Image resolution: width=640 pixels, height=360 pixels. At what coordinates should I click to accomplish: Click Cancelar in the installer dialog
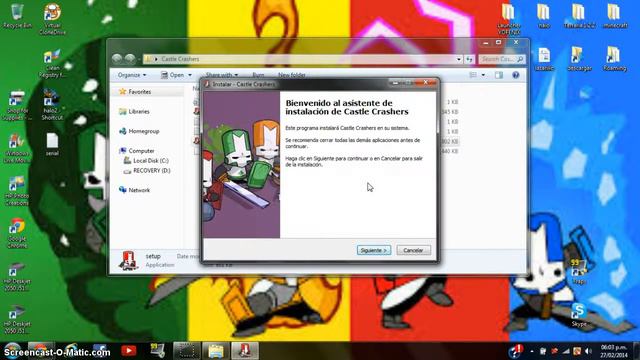(413, 250)
